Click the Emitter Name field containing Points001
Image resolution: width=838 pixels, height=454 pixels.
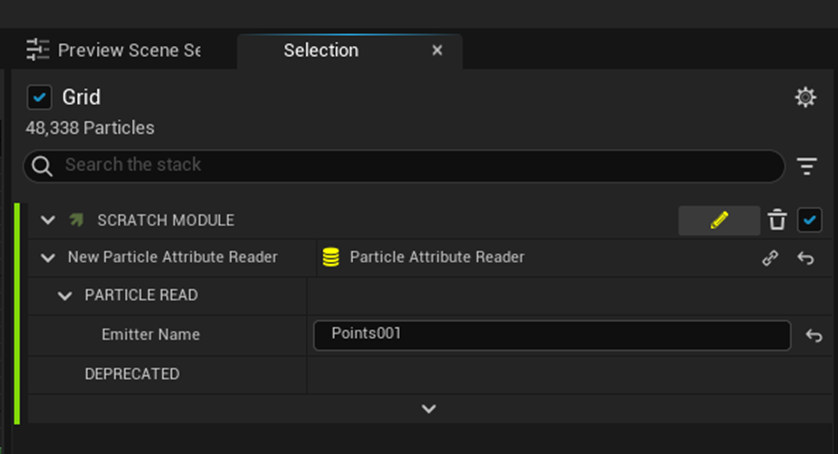click(552, 335)
